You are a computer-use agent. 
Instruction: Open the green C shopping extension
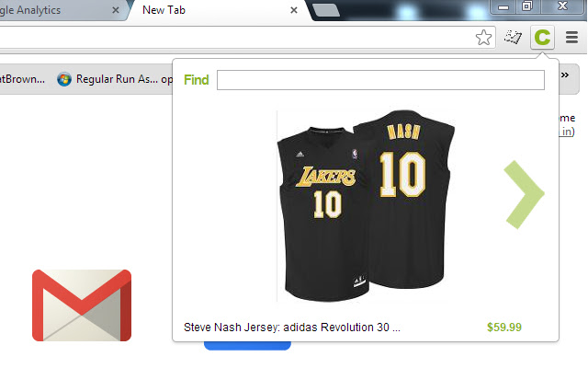click(x=542, y=37)
